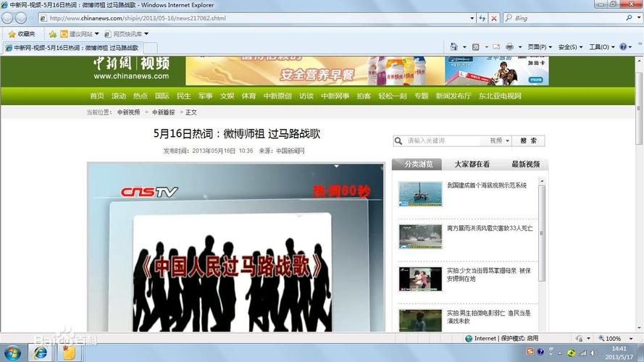Click Sogou input method tray icon
This screenshot has width=644, height=362.
(530, 352)
